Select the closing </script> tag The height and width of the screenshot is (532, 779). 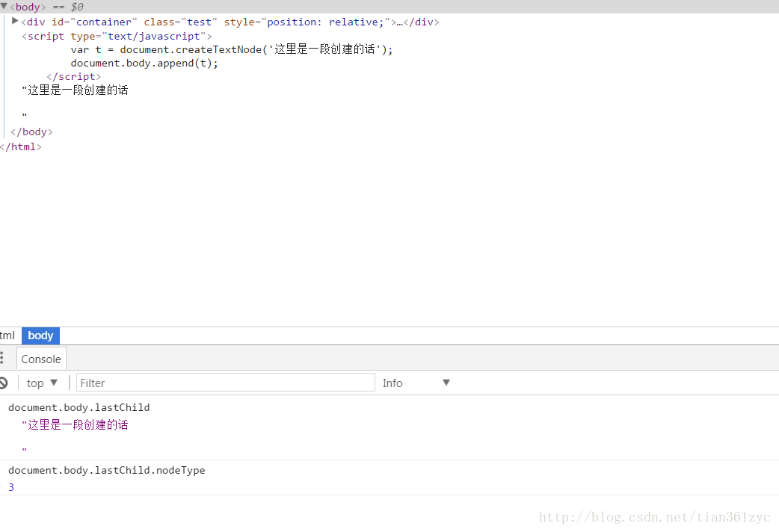tap(73, 76)
